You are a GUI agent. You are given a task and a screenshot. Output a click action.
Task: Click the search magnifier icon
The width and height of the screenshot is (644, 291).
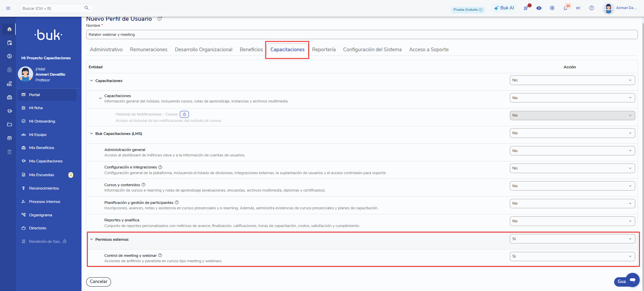point(87,8)
